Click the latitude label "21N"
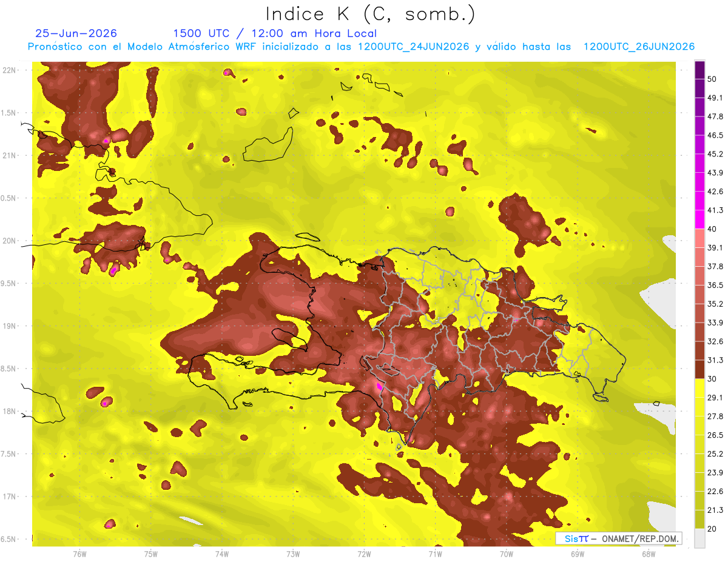Image resolution: width=728 pixels, height=562 pixels. tap(10, 156)
